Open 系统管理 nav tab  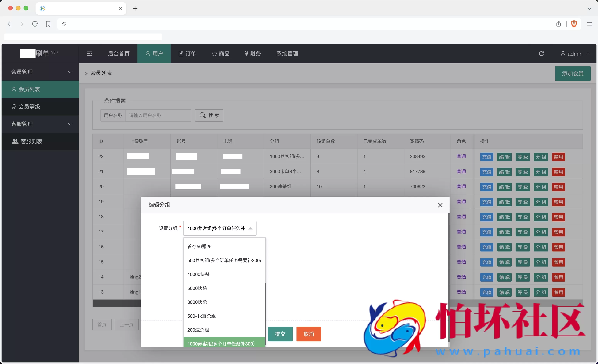(287, 54)
